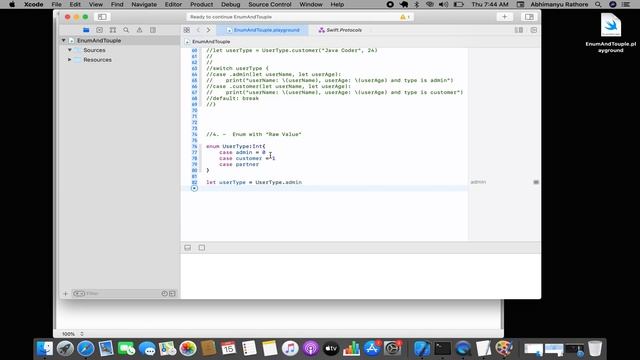Click the square stop execution button

click(x=202, y=248)
